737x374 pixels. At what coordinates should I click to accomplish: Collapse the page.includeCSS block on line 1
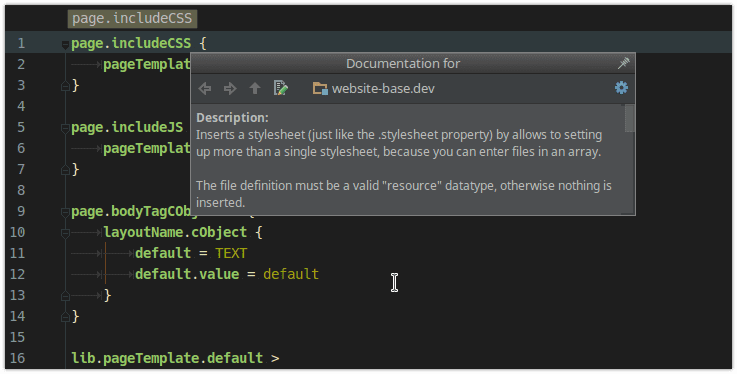65,45
